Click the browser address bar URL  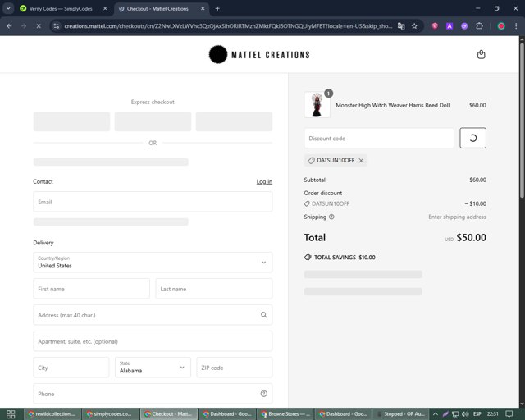click(228, 25)
